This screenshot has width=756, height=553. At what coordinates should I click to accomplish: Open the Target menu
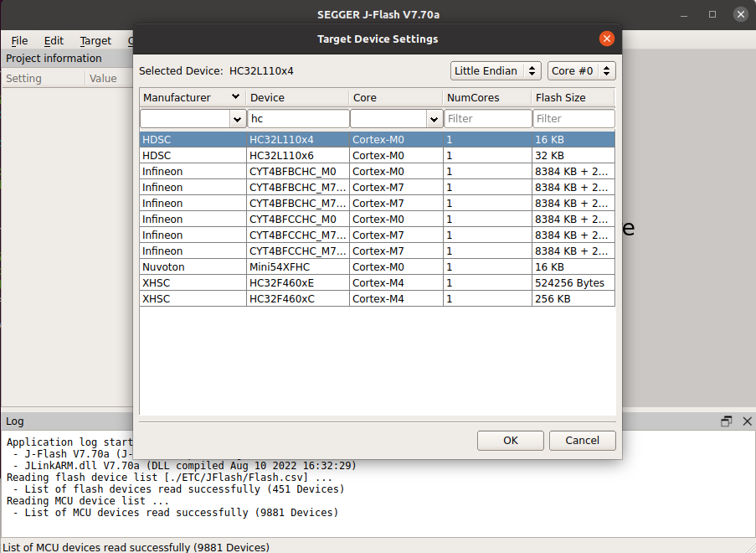pos(95,41)
